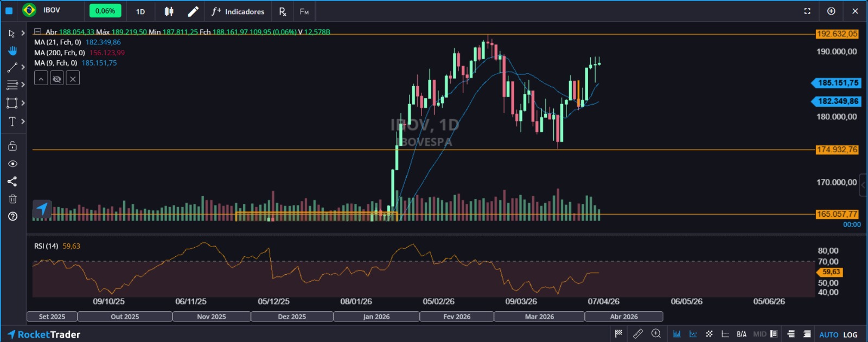This screenshot has width=868, height=342.
Task: Toggle drawings visibility with the sidebar eye icon
Action: click(x=12, y=164)
